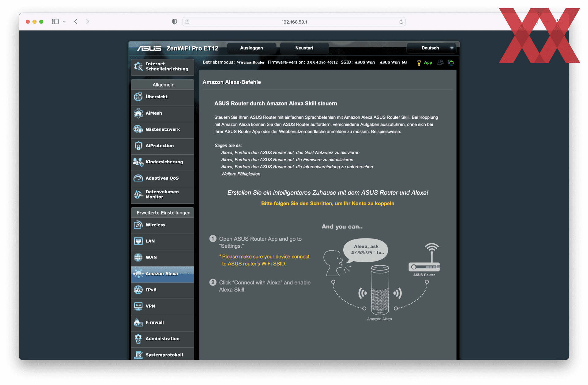Click the Wireless signal icon
This screenshot has height=385, width=588.
[x=138, y=225]
